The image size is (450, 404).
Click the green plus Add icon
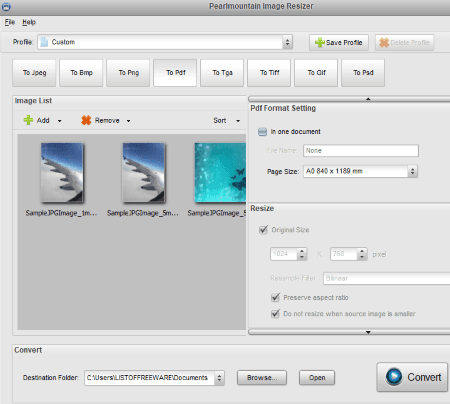pyautogui.click(x=28, y=120)
